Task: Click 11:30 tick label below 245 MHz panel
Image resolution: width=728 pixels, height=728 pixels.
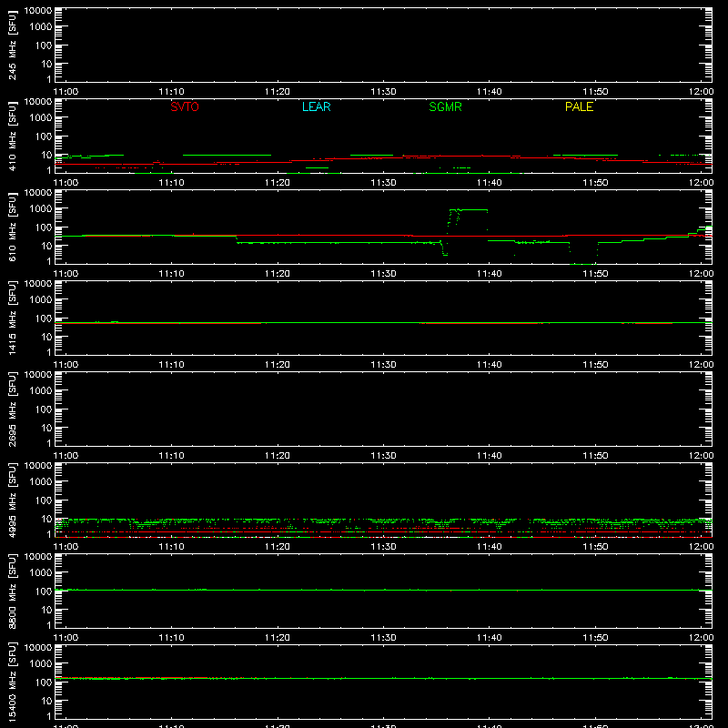Action: point(383,92)
